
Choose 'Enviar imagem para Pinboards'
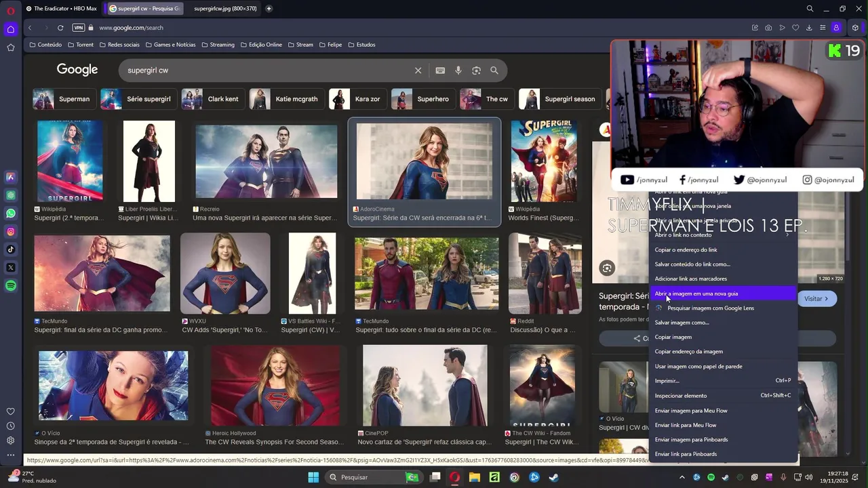point(723,440)
